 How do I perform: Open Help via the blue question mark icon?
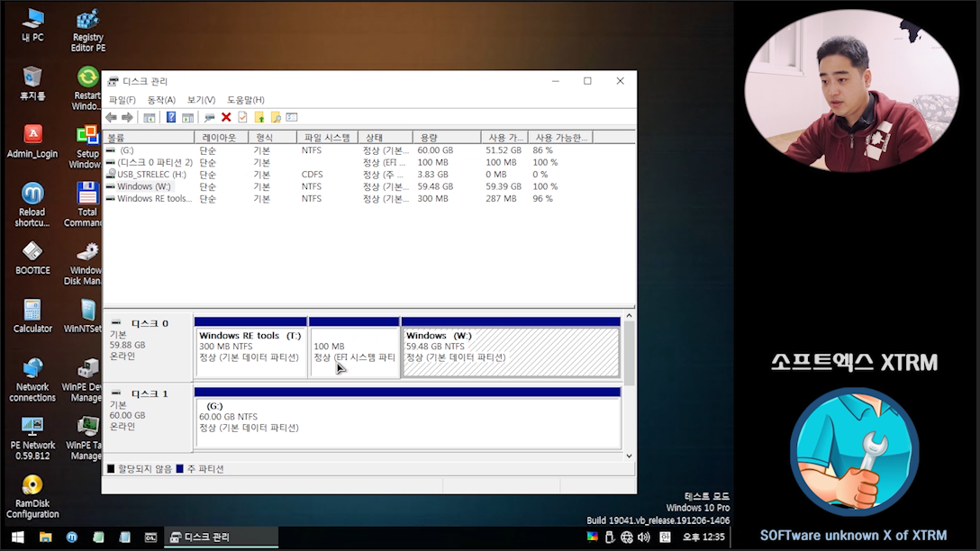tap(170, 117)
